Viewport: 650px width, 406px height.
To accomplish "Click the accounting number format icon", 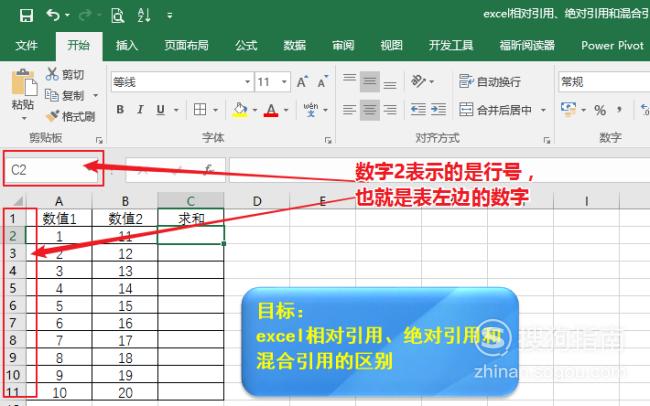I will (569, 109).
